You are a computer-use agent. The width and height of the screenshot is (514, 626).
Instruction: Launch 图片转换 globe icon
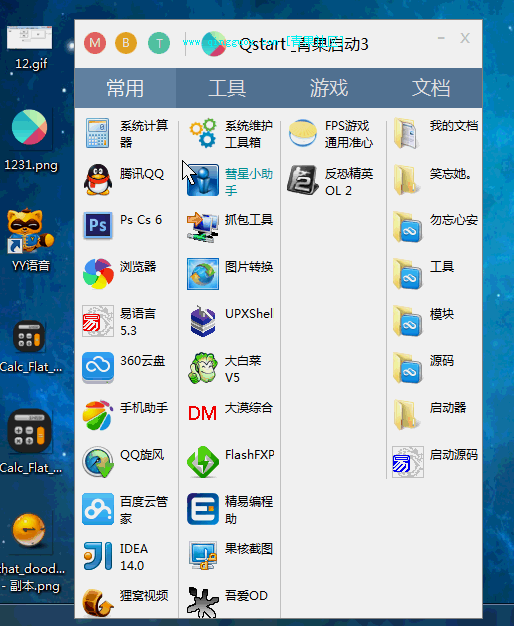(x=203, y=274)
